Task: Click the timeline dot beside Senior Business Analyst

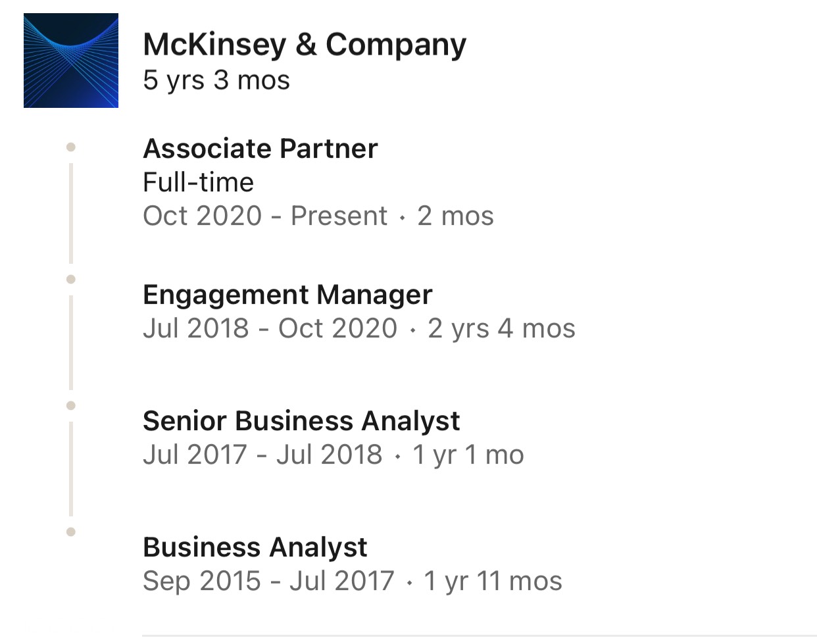Action: click(71, 406)
